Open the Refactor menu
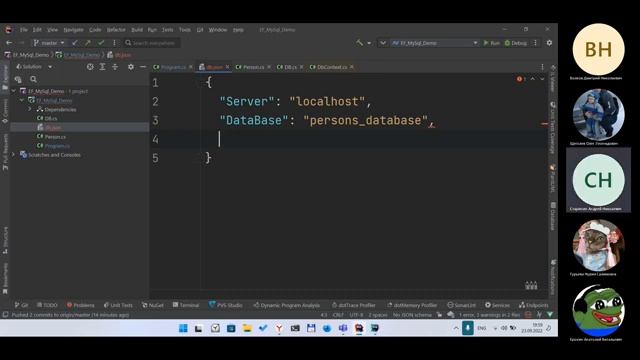The image size is (640, 360). (116, 30)
